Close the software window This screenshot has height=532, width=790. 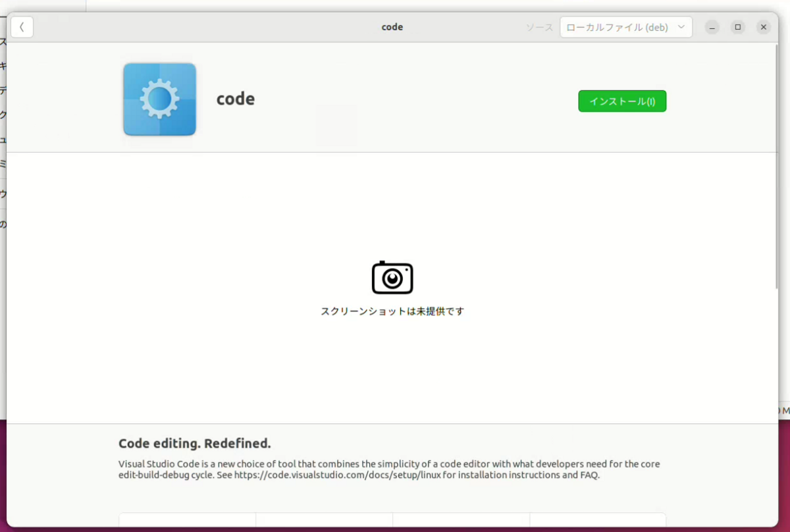click(764, 27)
